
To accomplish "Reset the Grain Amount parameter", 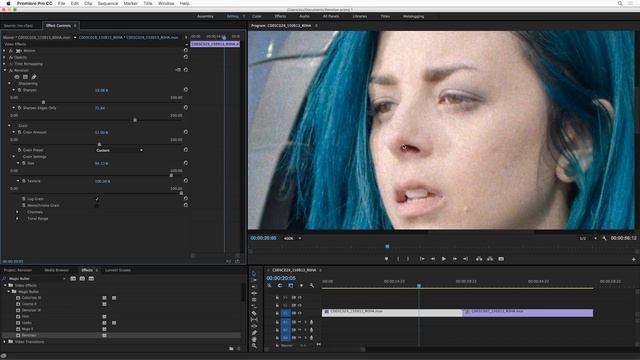I will pos(186,132).
